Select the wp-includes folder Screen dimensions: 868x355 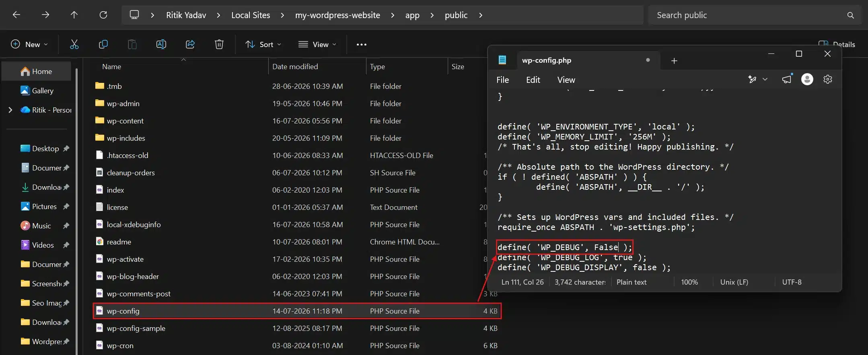tap(126, 138)
